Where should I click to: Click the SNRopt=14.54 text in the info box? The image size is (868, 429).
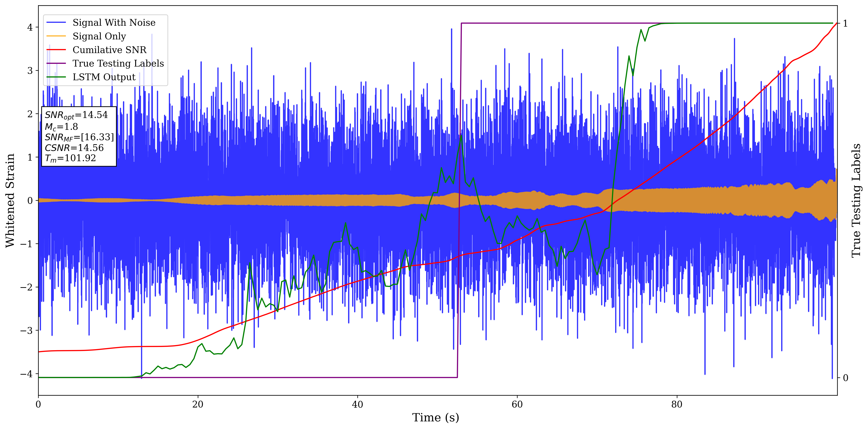(76, 115)
